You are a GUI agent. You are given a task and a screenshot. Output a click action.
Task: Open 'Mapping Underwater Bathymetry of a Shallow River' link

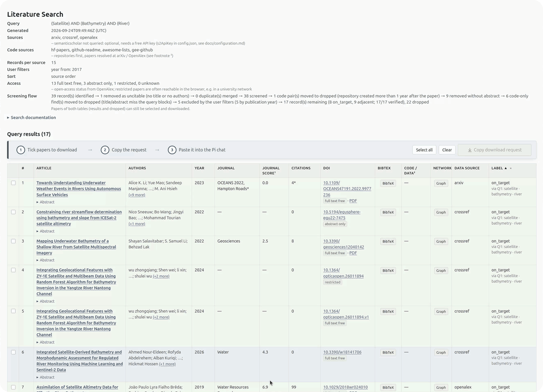tap(76, 247)
